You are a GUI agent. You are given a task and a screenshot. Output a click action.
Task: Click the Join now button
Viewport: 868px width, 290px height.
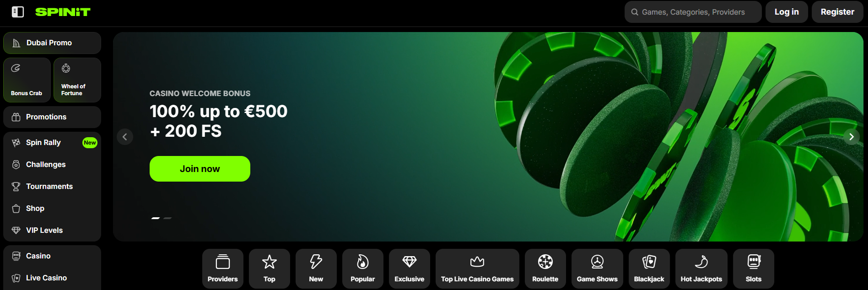tap(200, 169)
